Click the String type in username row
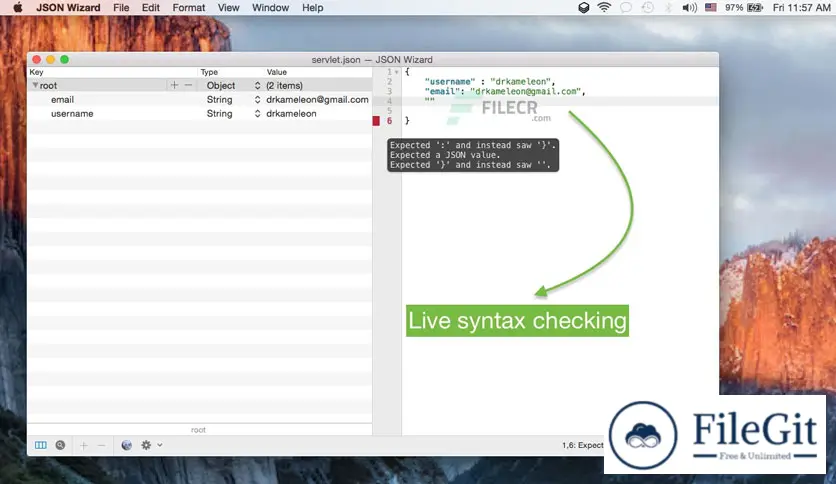836x484 pixels. point(219,114)
